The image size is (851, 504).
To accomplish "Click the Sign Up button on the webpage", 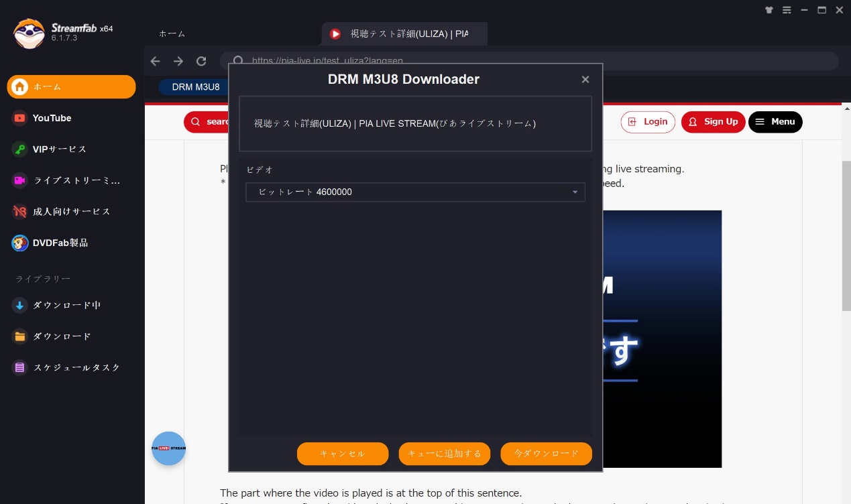I will click(x=714, y=122).
